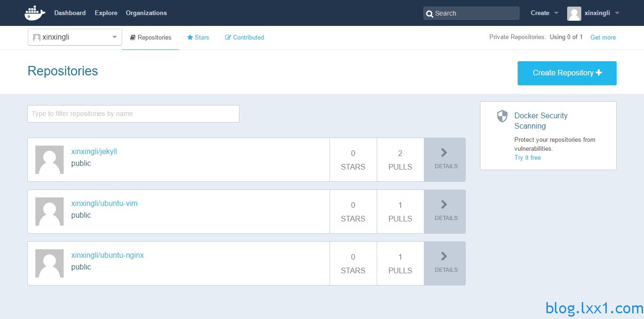Click the public label under xinxingli/ubuntu-vim
Viewport: 644px width, 319px height.
click(81, 215)
